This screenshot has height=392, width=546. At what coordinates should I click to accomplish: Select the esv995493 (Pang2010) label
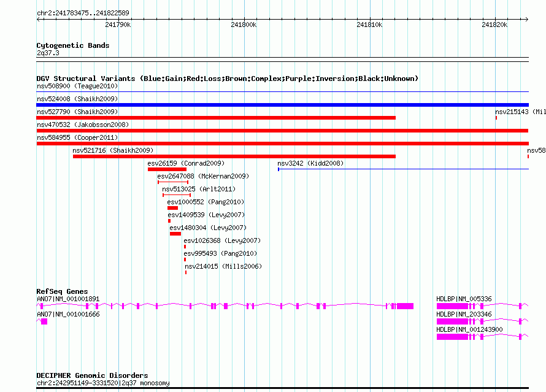click(x=220, y=253)
